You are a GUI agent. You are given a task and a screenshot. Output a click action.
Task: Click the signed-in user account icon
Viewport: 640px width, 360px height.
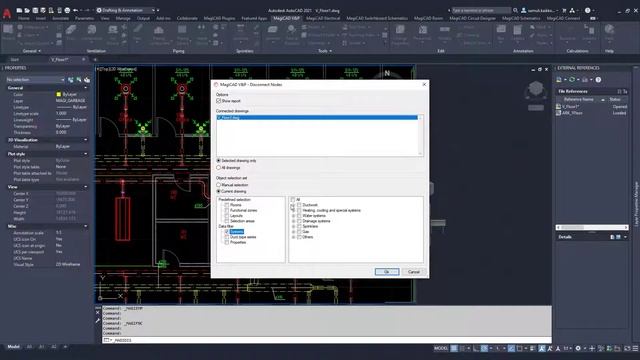pyautogui.click(x=524, y=10)
